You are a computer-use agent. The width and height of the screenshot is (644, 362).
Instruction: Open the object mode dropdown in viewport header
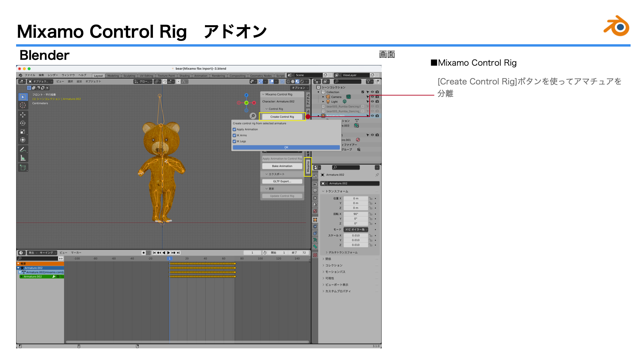[40, 81]
